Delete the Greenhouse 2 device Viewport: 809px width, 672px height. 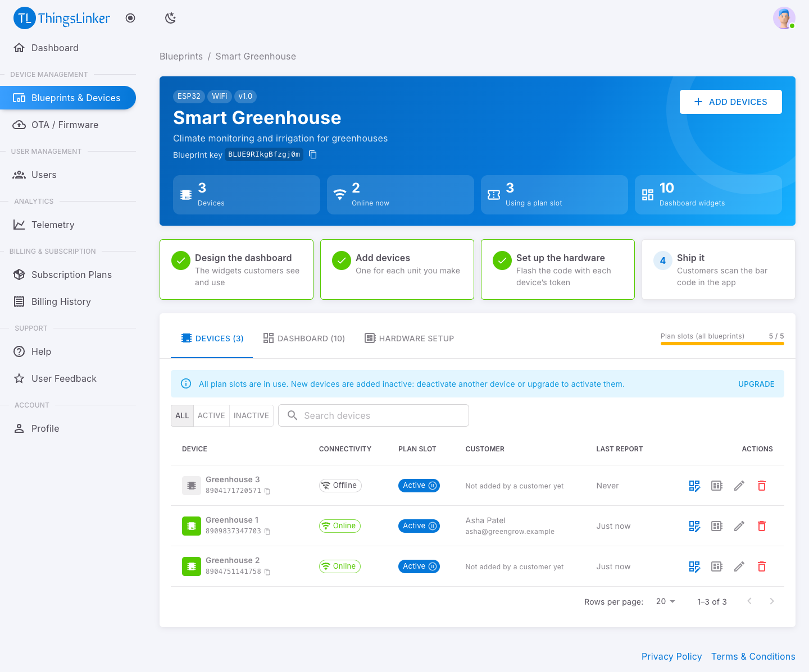(762, 566)
